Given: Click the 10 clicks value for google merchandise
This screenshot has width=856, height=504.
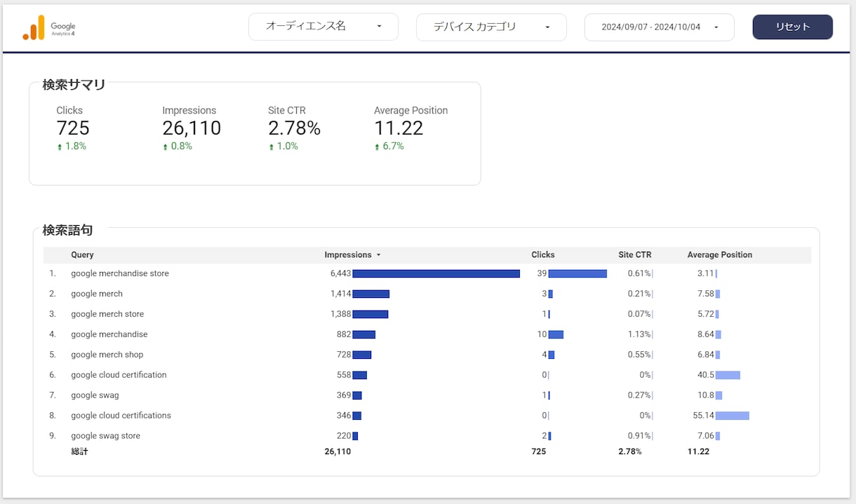Looking at the screenshot, I should point(542,334).
